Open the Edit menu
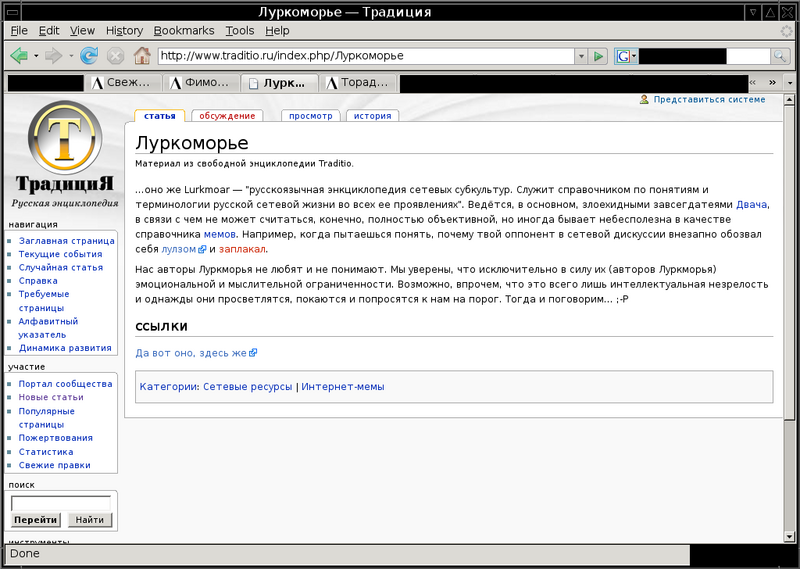This screenshot has width=800, height=569. point(49,31)
